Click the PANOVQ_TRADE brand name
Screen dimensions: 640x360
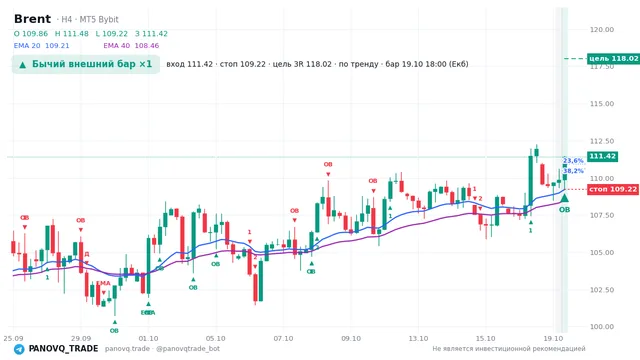(63, 349)
